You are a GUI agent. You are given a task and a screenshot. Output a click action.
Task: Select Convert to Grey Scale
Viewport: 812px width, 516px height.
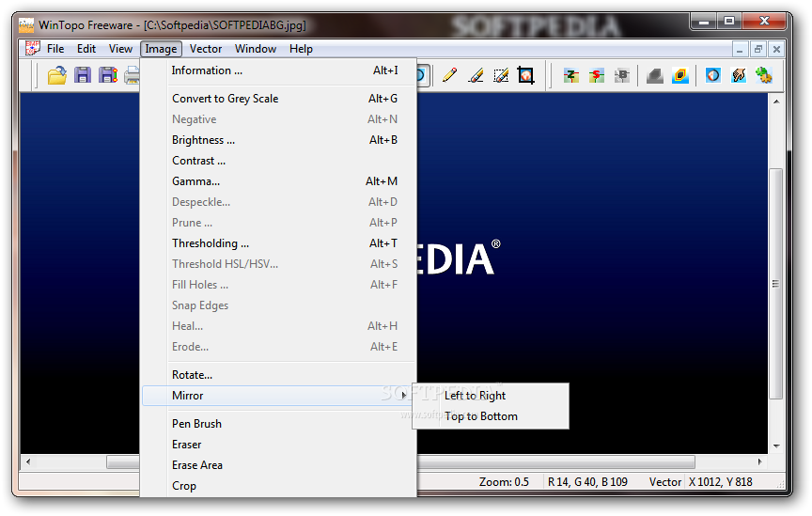[279, 99]
